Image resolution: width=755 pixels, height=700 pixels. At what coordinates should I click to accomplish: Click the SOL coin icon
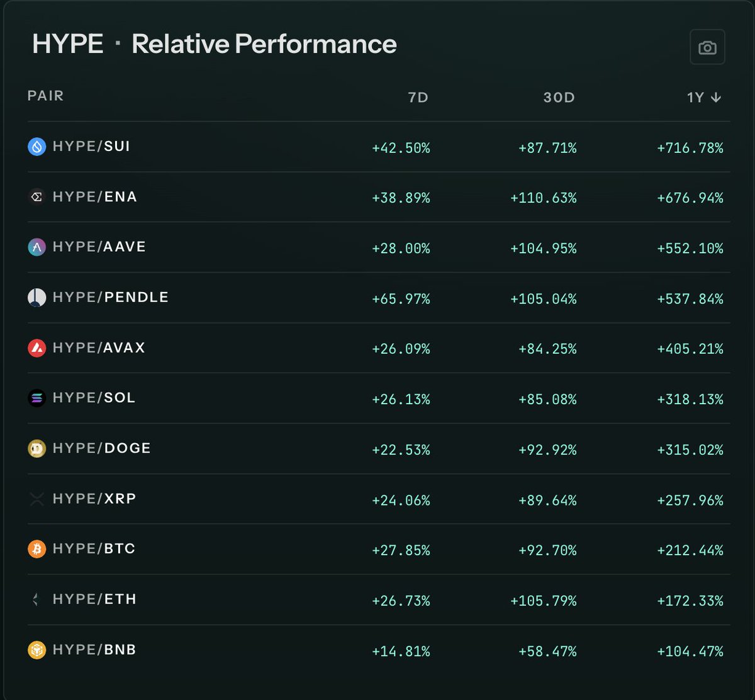coord(37,398)
